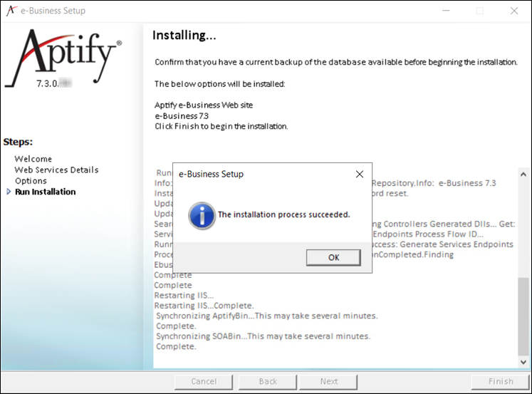Click the Aptify title bar app icon
The image size is (532, 394).
click(x=11, y=11)
